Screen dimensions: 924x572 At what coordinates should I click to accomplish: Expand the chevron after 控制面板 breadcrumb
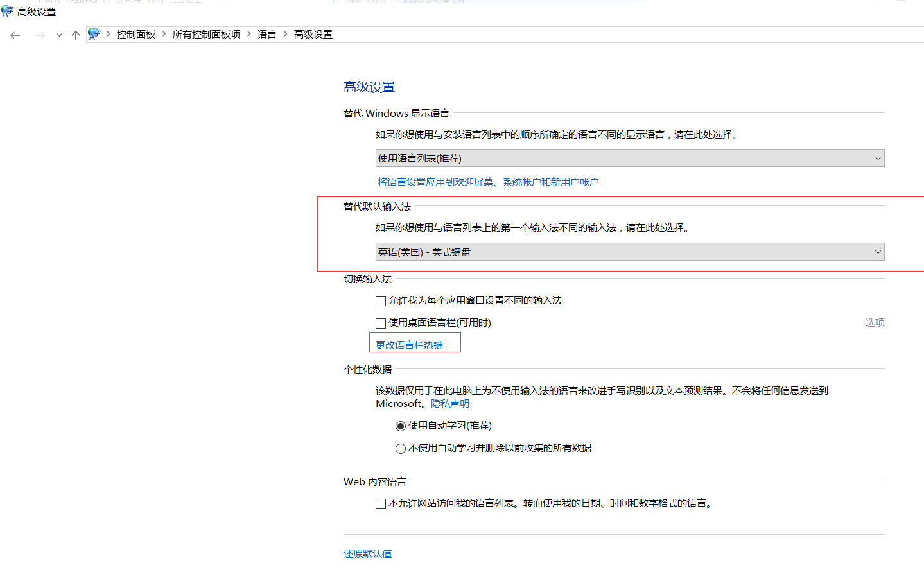tap(164, 34)
